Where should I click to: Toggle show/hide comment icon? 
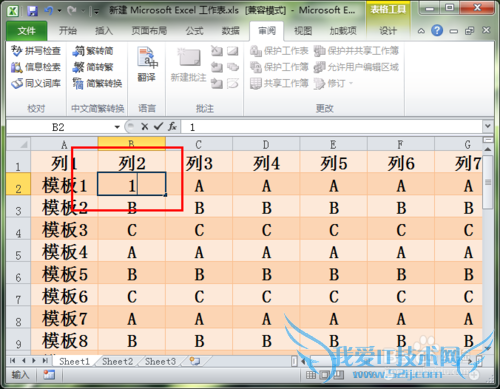click(233, 51)
